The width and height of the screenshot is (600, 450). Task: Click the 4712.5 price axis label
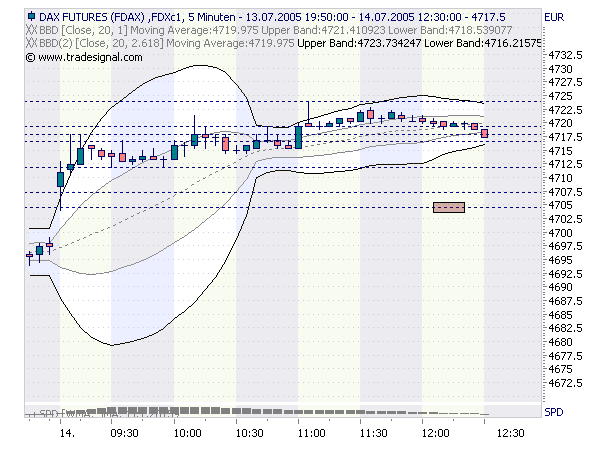[x=566, y=164]
